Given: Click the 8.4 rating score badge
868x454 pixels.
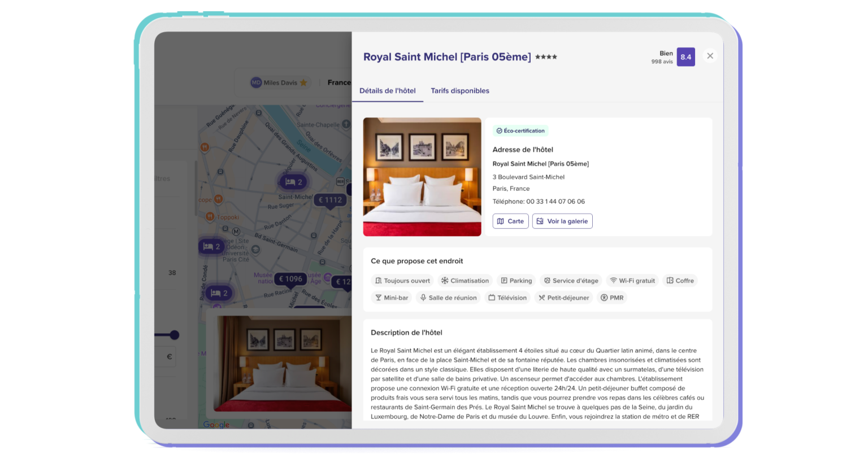Looking at the screenshot, I should (x=685, y=57).
